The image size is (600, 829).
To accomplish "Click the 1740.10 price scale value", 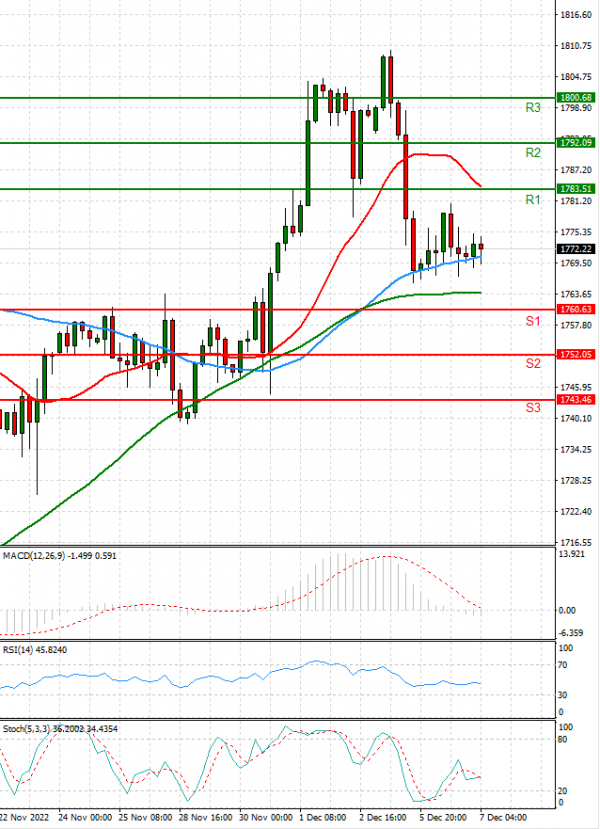I will pyautogui.click(x=576, y=418).
